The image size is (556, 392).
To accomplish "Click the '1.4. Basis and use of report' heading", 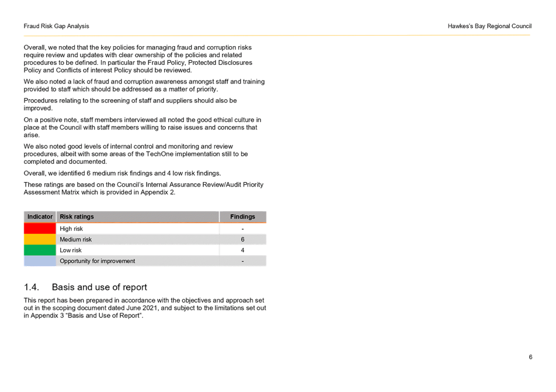I will point(85,287).
